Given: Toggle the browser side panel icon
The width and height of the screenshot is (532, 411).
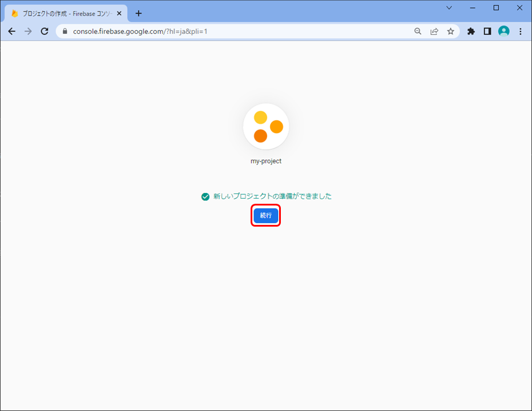Looking at the screenshot, I should 487,31.
